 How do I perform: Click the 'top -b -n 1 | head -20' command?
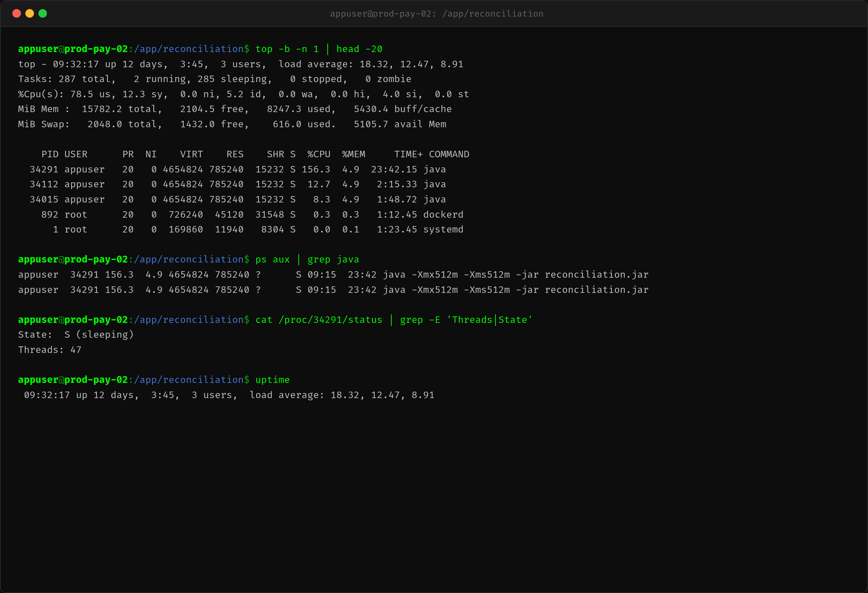point(319,49)
